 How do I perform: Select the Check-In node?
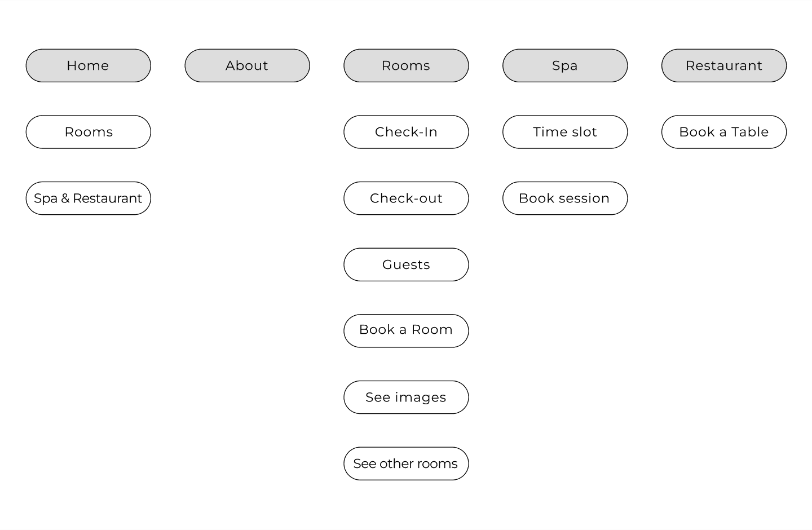tap(406, 132)
